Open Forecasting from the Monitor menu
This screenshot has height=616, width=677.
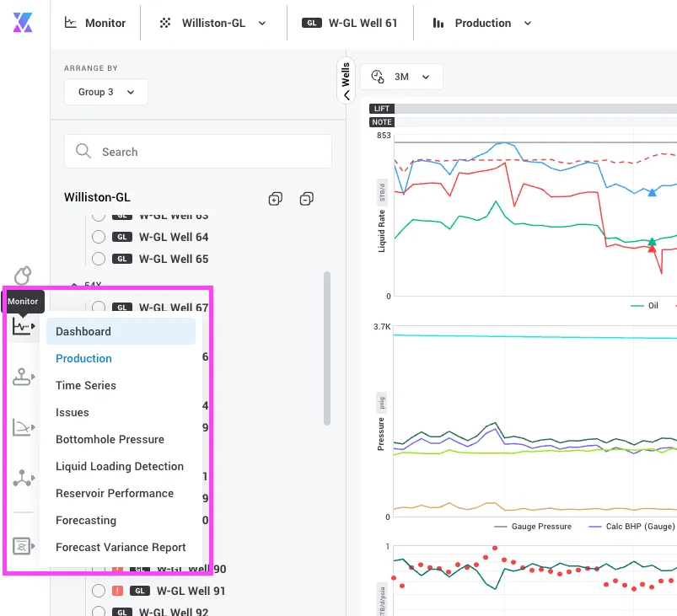pos(86,520)
